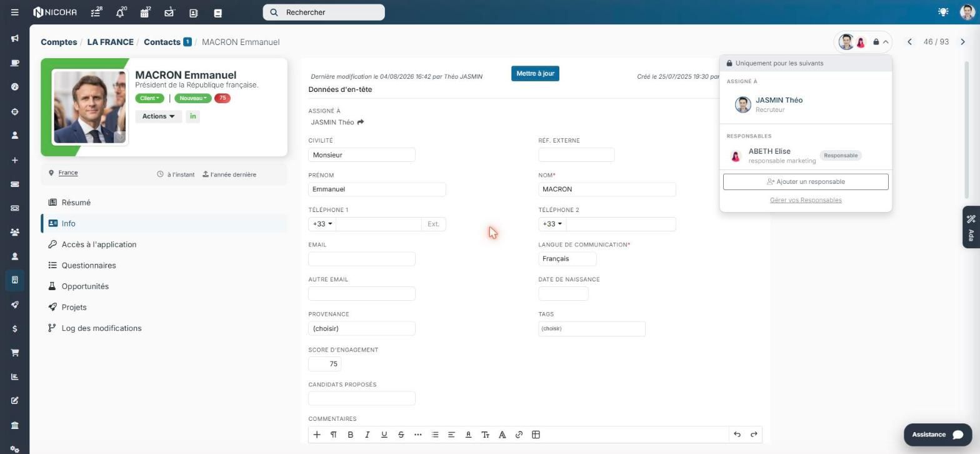Image resolution: width=980 pixels, height=454 pixels.
Task: Open the Assistance chat button
Action: click(937, 435)
